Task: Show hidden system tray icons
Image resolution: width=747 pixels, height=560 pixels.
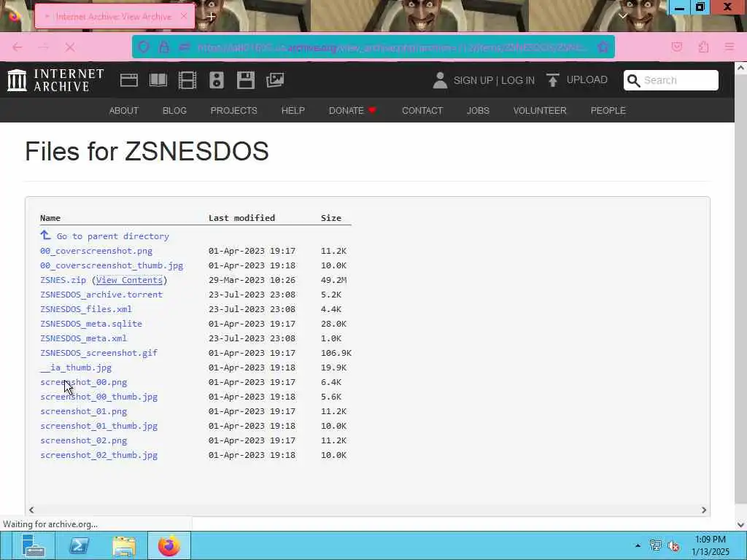Action: [638, 545]
